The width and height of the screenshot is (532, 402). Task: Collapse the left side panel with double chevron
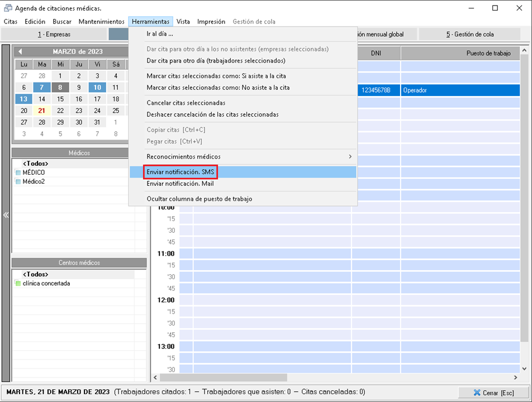(x=6, y=215)
